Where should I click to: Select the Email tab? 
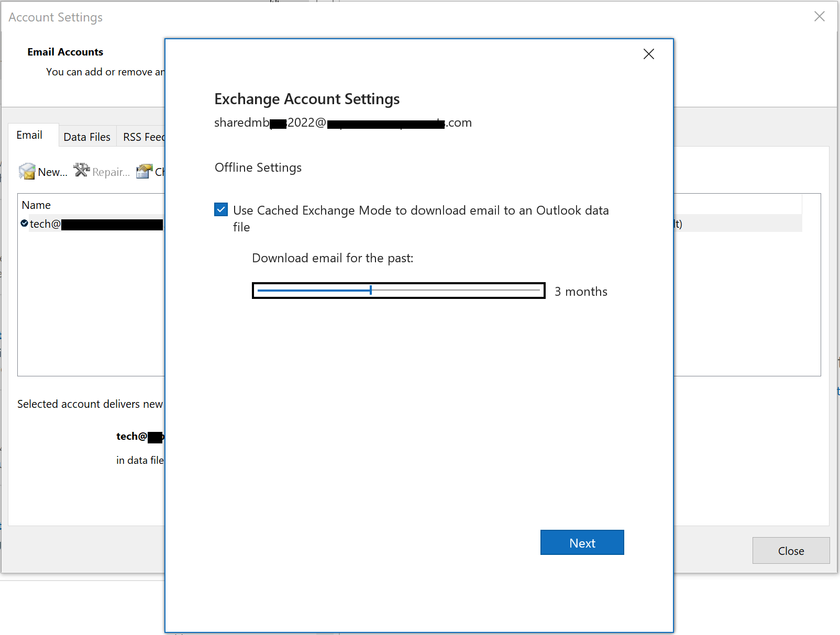[29, 135]
